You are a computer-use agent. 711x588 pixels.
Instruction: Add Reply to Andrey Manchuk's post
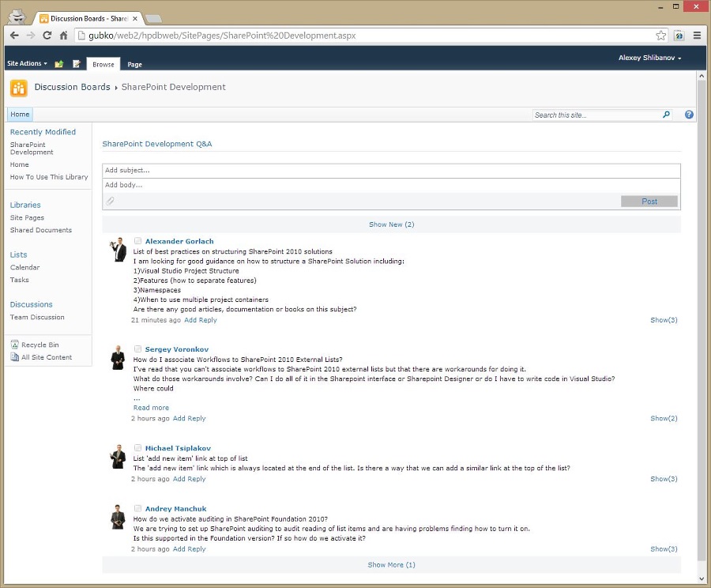point(189,549)
